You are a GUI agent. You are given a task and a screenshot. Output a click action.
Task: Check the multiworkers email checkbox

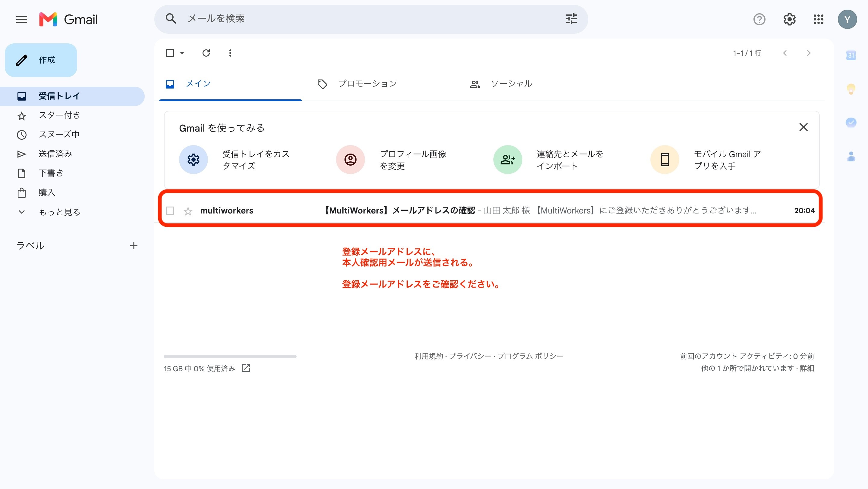[x=170, y=211]
